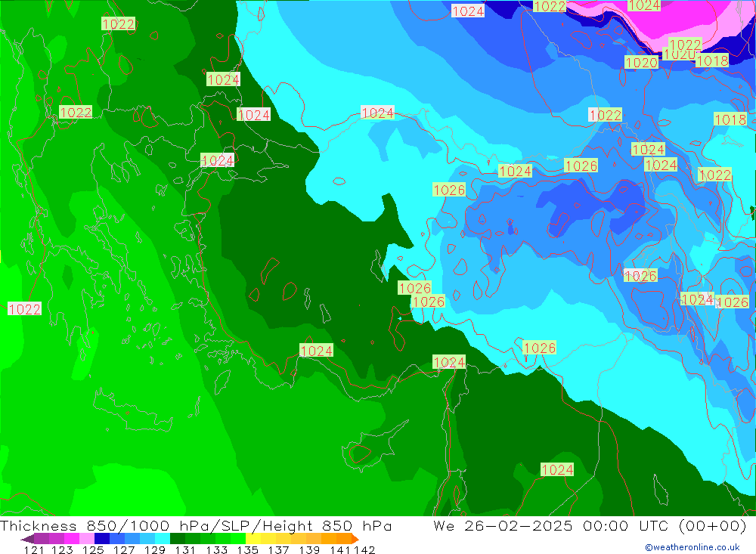Click the island of Cyprus outline

tap(373, 446)
